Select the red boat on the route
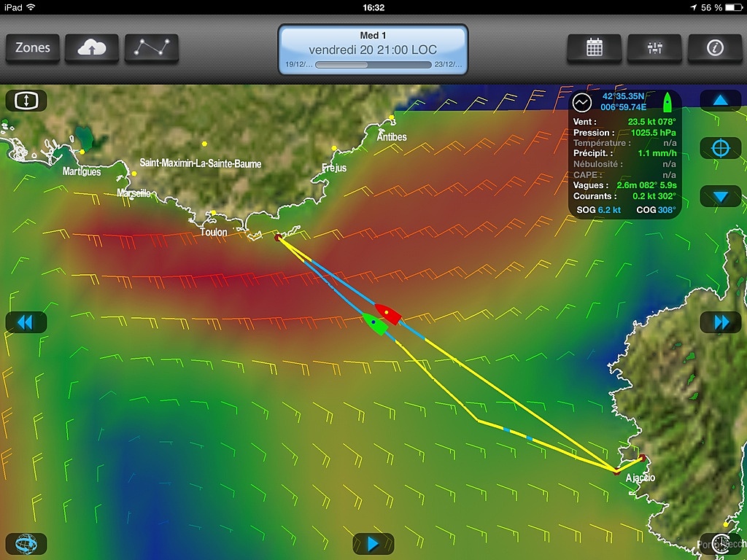Viewport: 747px width, 560px height. point(387,314)
